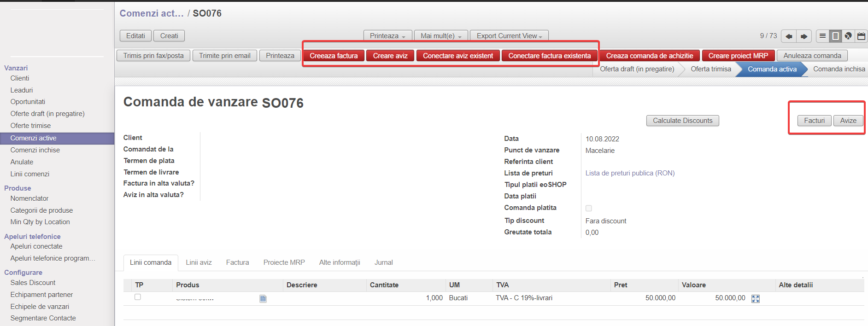Switch to list view icon
Viewport: 868px width, 326px height.
pos(822,36)
